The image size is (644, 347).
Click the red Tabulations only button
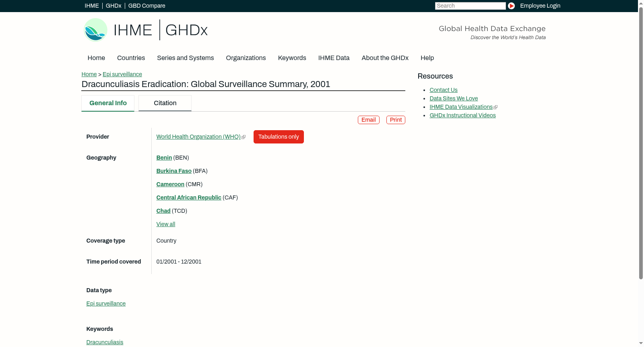pos(279,137)
